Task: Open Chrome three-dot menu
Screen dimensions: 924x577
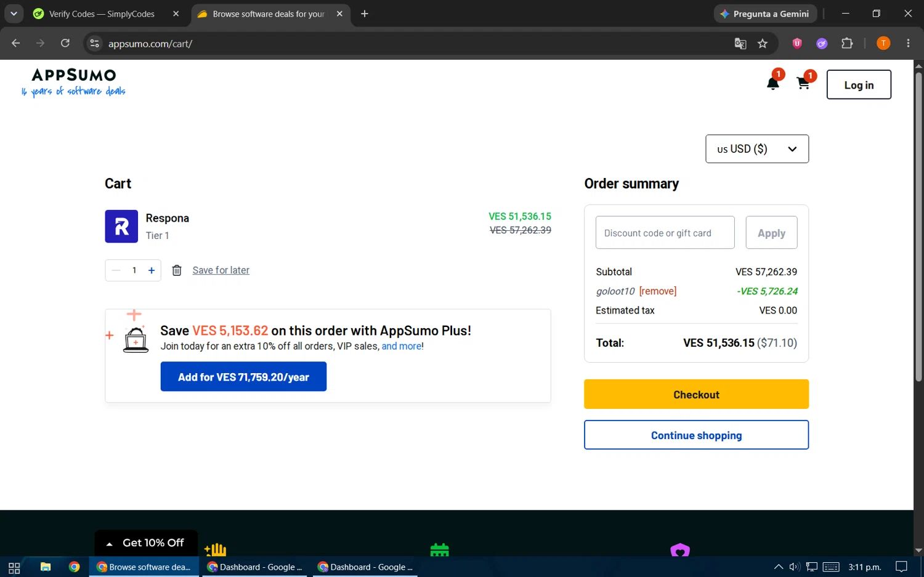Action: click(x=908, y=43)
